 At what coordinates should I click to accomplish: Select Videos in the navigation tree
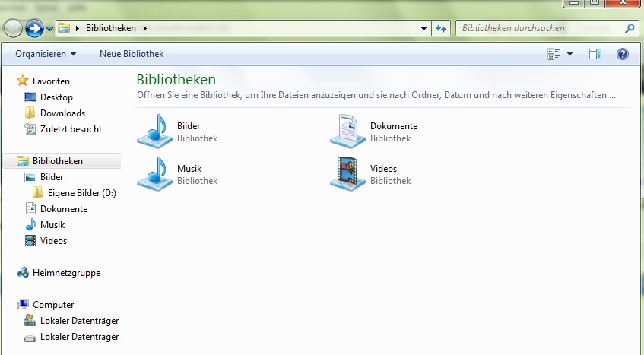coord(53,241)
